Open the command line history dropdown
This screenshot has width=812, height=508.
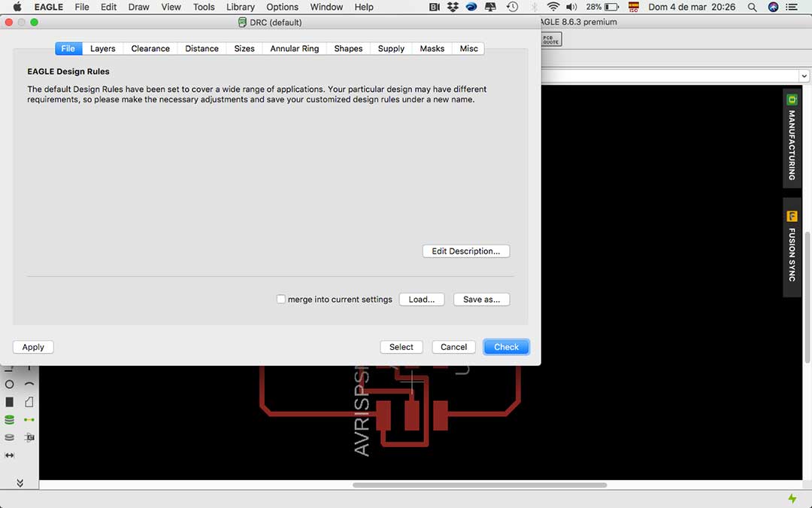804,76
